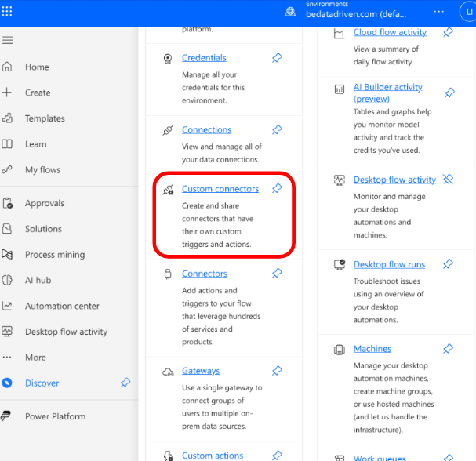Image resolution: width=476 pixels, height=461 pixels.
Task: Open the Custom actions link
Action: (x=213, y=456)
